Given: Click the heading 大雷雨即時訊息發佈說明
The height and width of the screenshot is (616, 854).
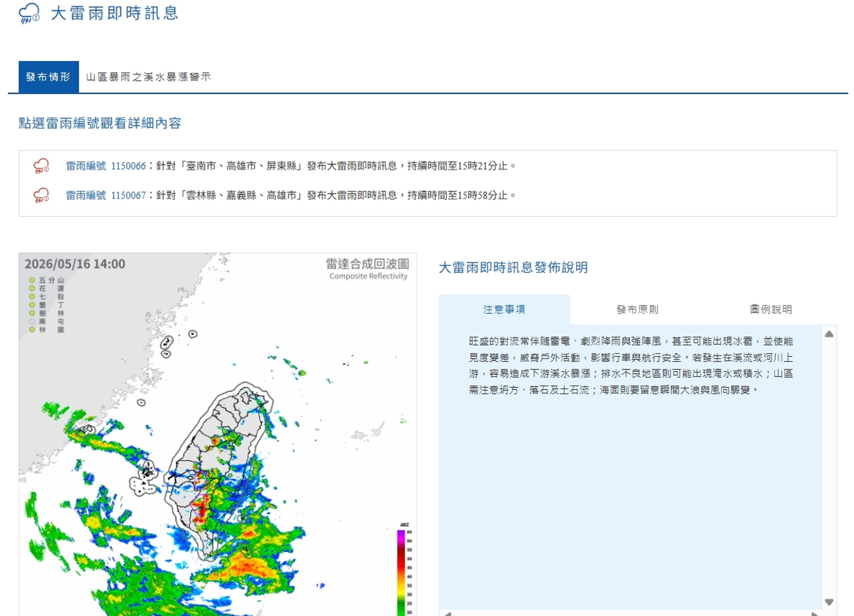Looking at the screenshot, I should [x=513, y=268].
